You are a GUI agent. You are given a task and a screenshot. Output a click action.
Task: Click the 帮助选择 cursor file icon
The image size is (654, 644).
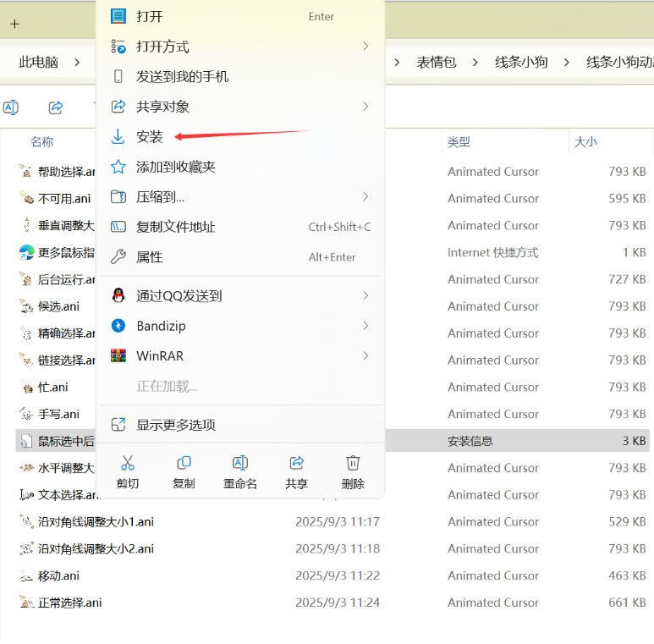coord(26,171)
